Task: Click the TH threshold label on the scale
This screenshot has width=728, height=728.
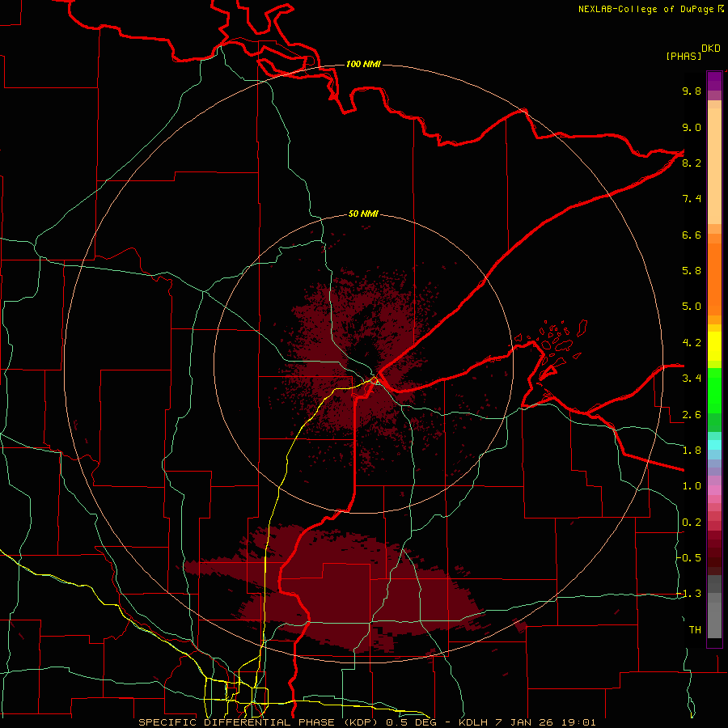Action: (695, 630)
